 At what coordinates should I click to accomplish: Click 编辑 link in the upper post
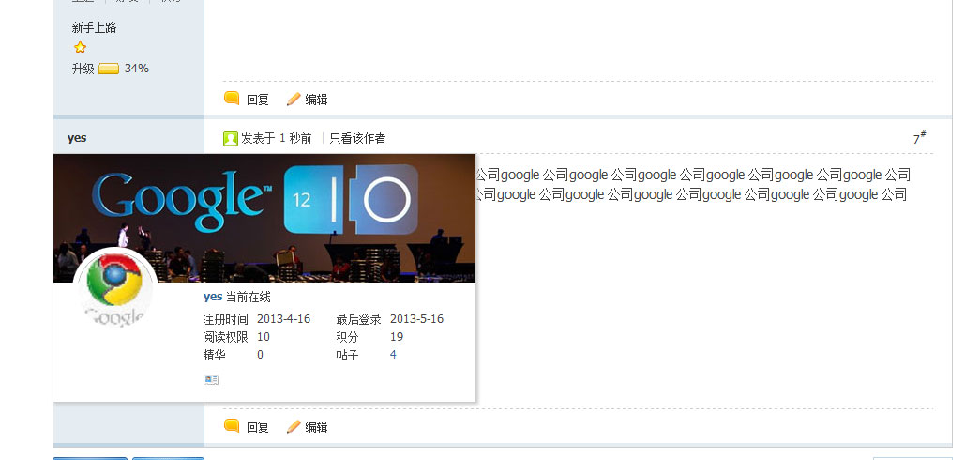(x=316, y=99)
